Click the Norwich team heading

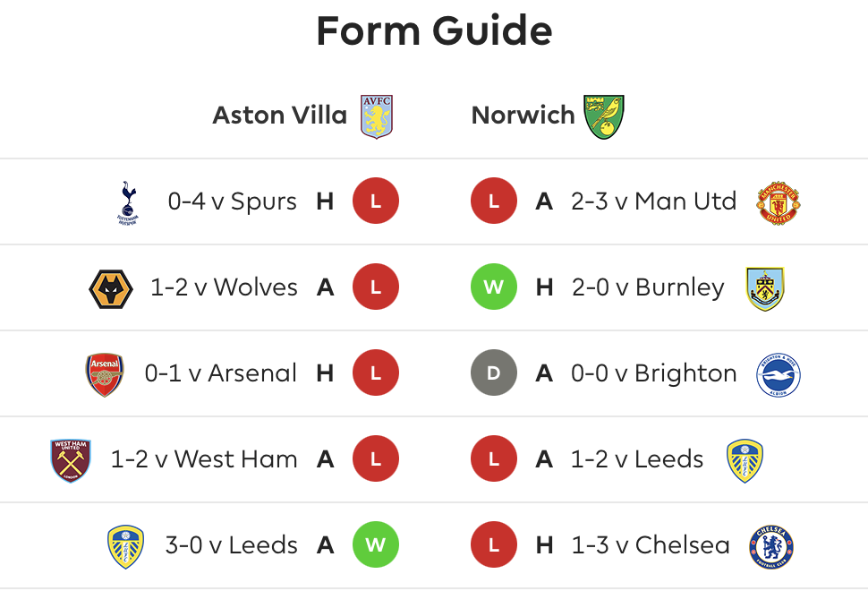point(523,116)
